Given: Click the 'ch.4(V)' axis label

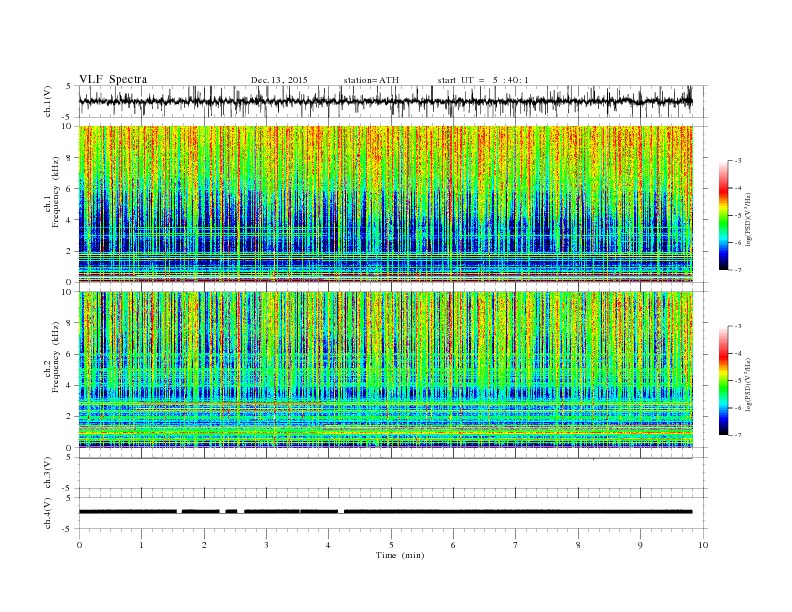Looking at the screenshot, I should [48, 514].
